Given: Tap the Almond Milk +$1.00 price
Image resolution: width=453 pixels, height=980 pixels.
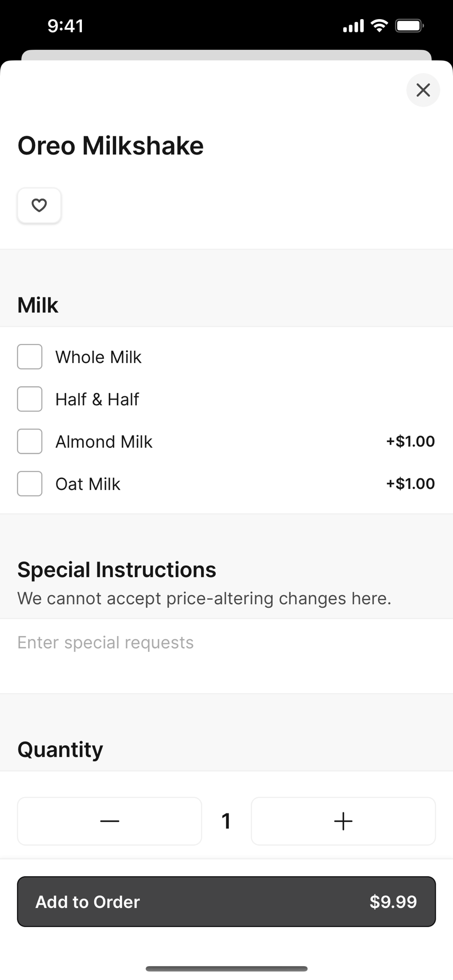Looking at the screenshot, I should tap(410, 441).
